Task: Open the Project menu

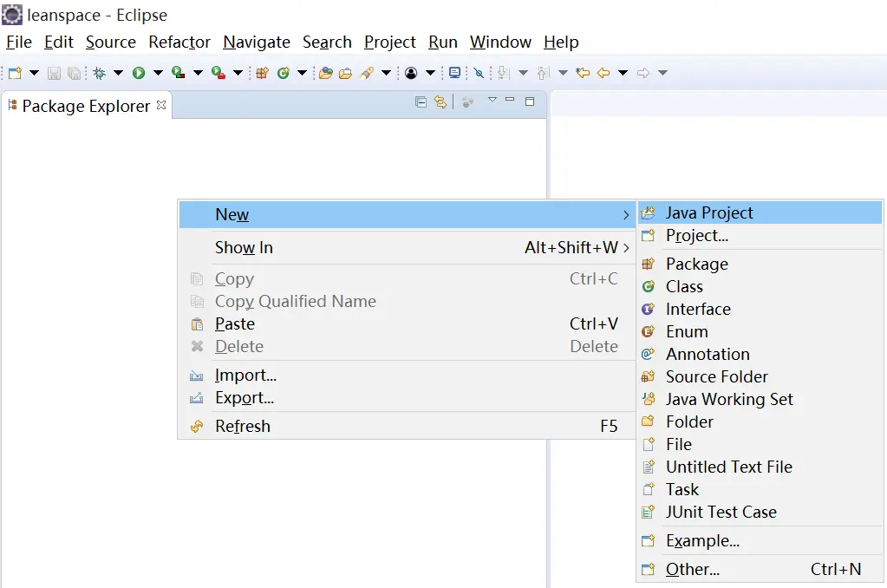Action: [390, 42]
